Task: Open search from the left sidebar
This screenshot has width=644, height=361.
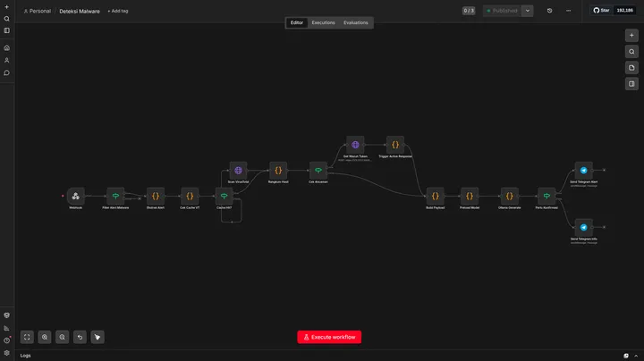Action: point(6,19)
